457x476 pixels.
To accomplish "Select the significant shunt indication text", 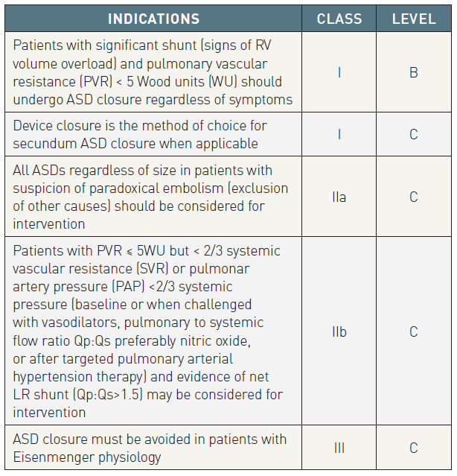I will coord(153,72).
